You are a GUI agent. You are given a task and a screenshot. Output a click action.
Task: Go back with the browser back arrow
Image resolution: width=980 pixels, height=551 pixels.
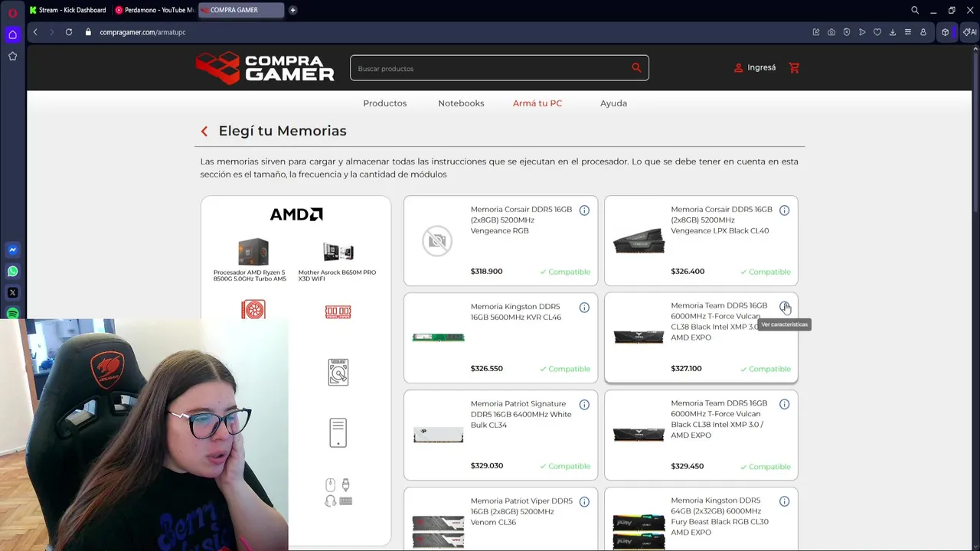[35, 32]
